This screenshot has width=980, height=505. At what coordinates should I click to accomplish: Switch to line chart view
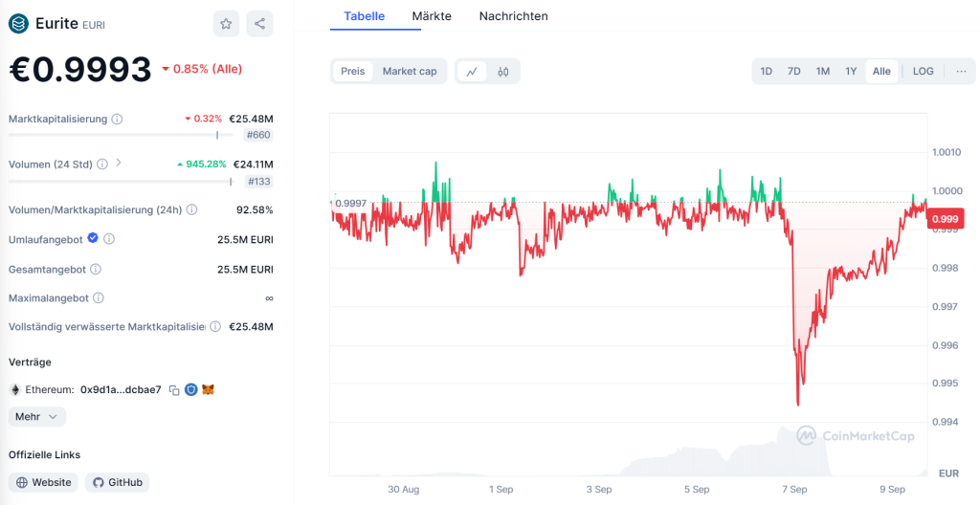tap(472, 71)
